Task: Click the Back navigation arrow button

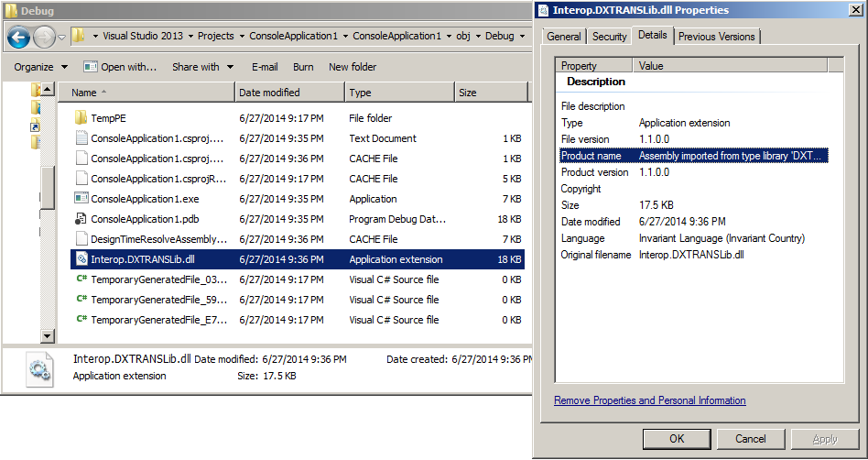Action: [x=18, y=37]
